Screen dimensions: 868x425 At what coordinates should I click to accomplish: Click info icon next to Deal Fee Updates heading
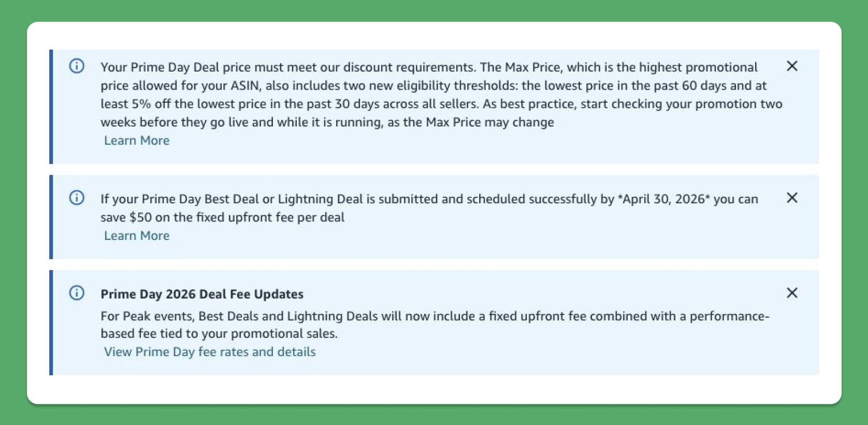[77, 293]
